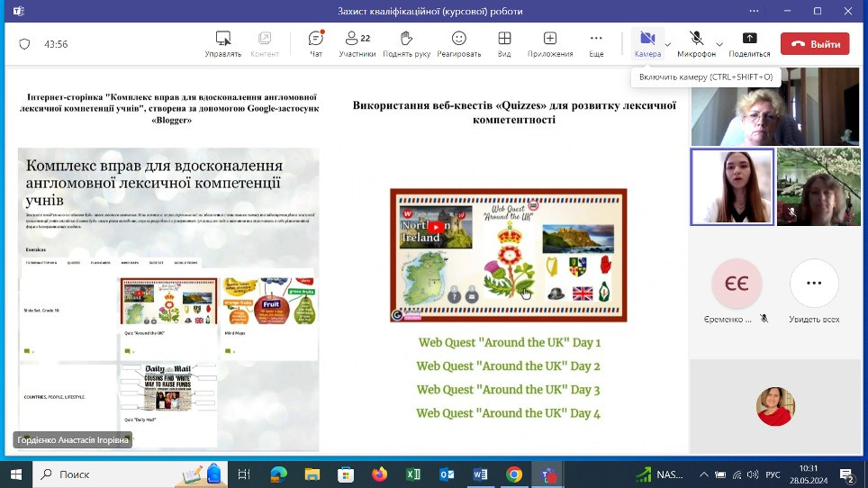The image size is (868, 488).
Task: Open Google Chrome from the taskbar
Action: pos(514,474)
